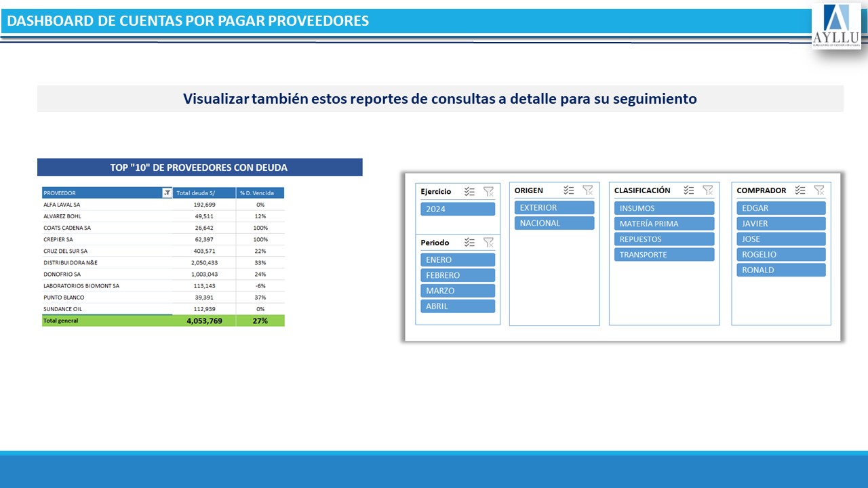Click the AYLLU logo
The height and width of the screenshot is (488, 868).
click(836, 26)
